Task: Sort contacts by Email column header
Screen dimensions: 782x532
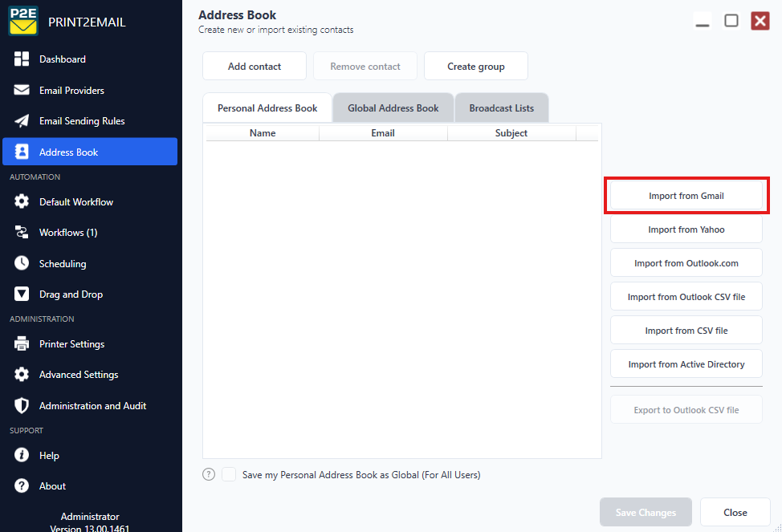Action: (x=382, y=132)
